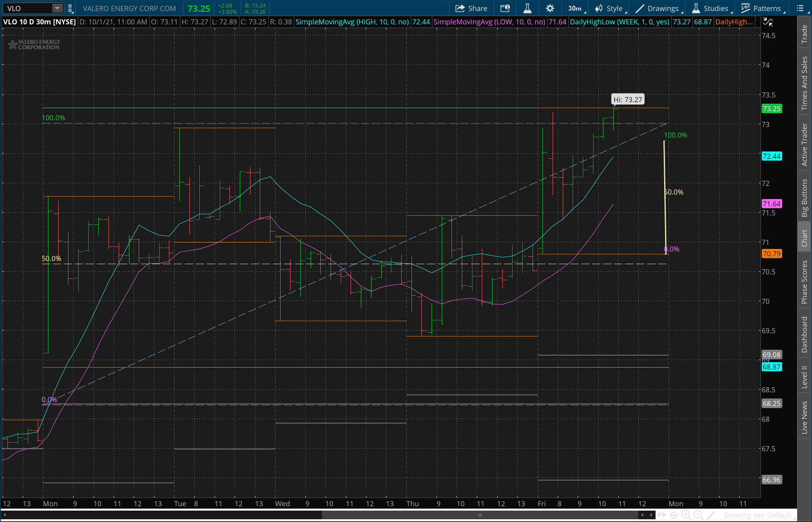Open chart settings gear icon
Viewport: 812px width, 522px height.
pyautogui.click(x=550, y=8)
